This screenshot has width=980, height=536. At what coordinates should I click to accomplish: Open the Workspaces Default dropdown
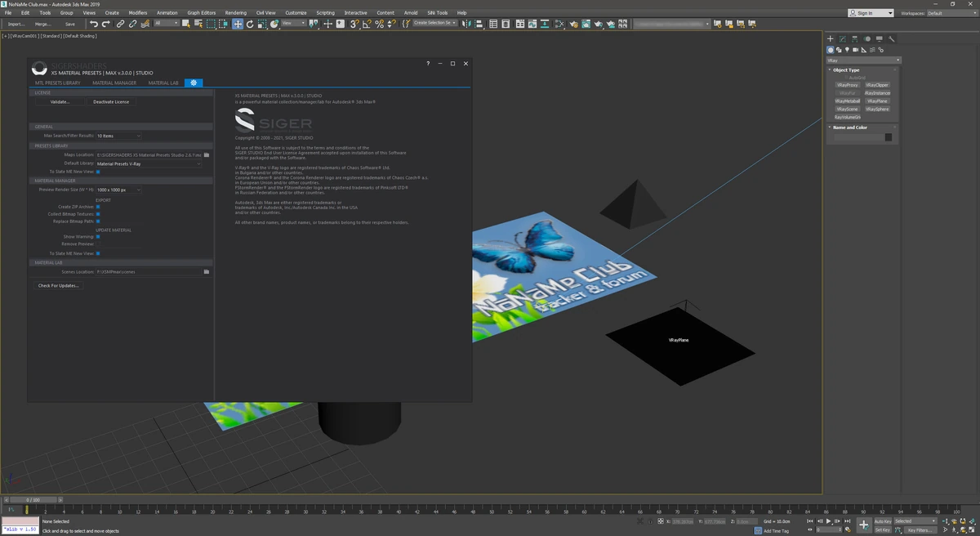coord(951,13)
